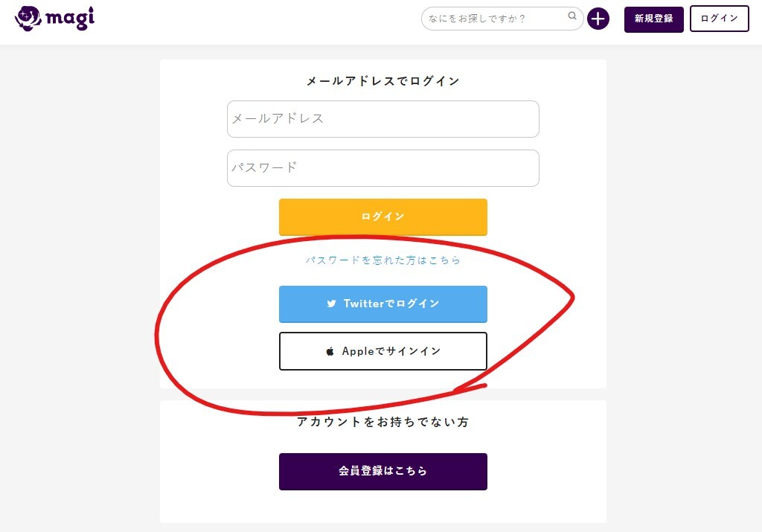Click the Twitter bird icon on login button
The image size is (762, 532).
point(333,304)
